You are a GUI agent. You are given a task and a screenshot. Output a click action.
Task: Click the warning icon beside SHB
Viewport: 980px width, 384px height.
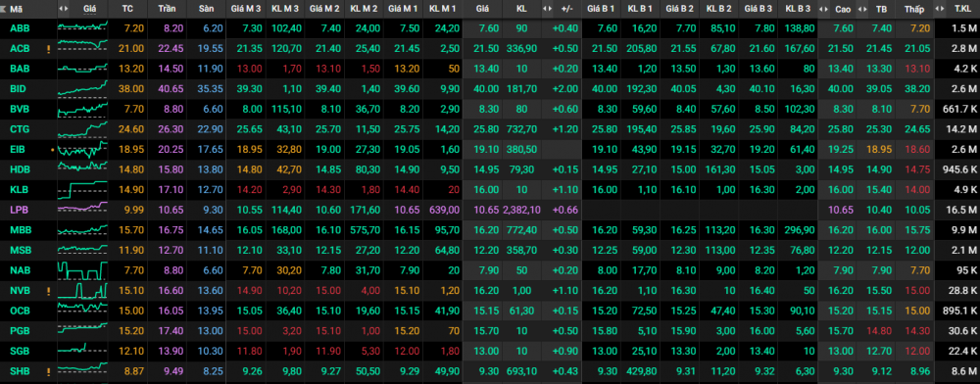48,371
